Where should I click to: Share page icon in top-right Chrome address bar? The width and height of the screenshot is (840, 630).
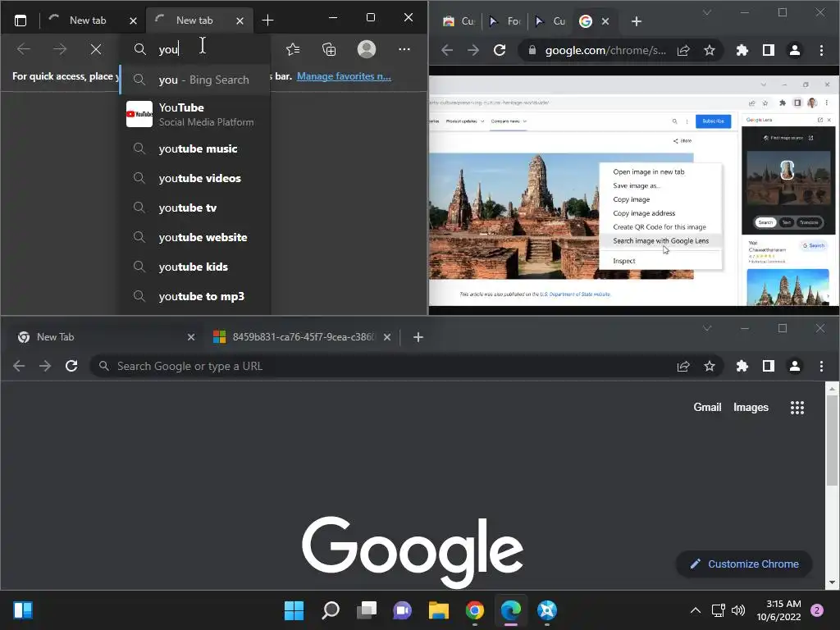[x=683, y=50]
